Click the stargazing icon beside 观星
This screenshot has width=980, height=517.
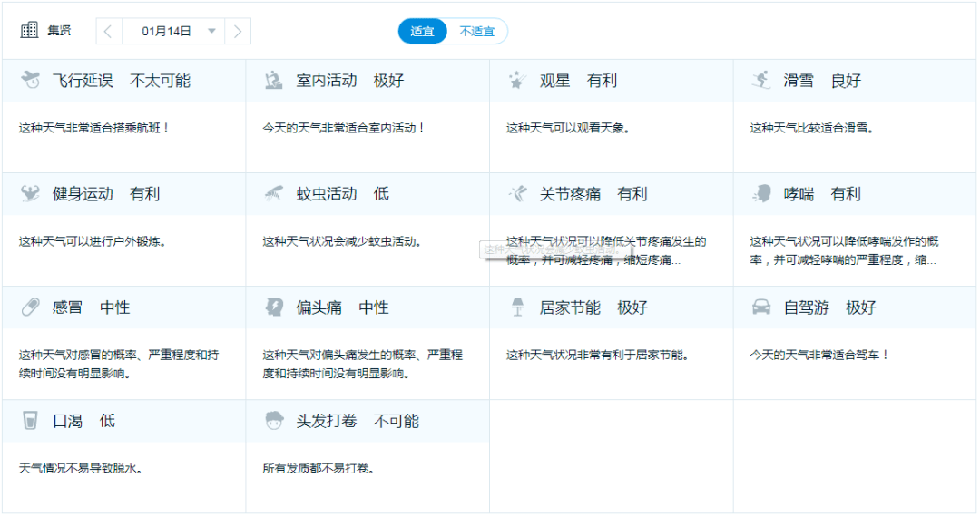click(x=516, y=80)
